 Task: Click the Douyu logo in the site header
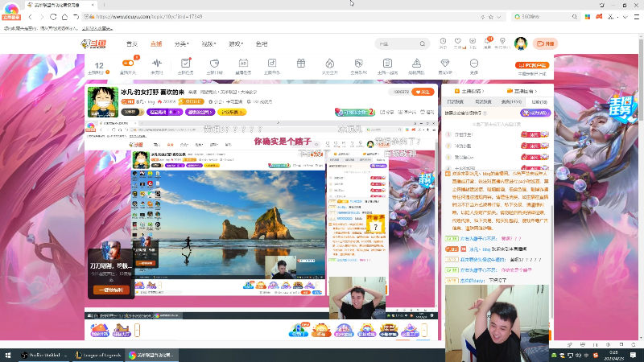[x=93, y=44]
